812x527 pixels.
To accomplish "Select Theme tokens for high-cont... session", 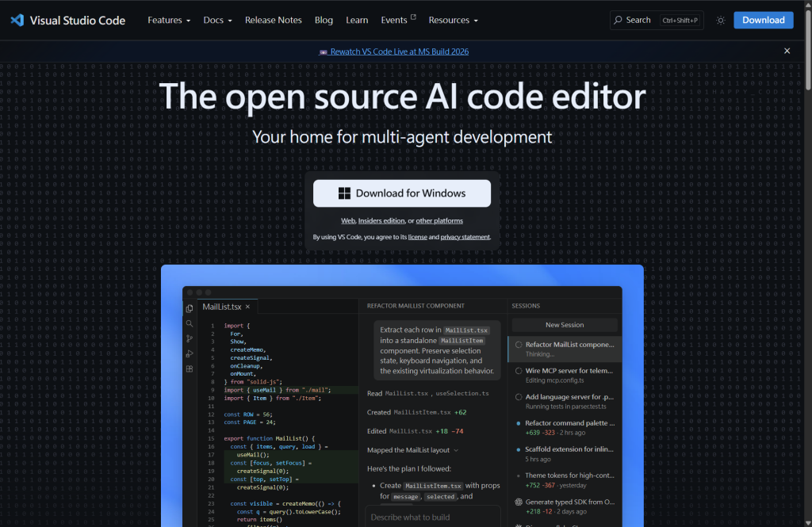I will click(x=565, y=480).
